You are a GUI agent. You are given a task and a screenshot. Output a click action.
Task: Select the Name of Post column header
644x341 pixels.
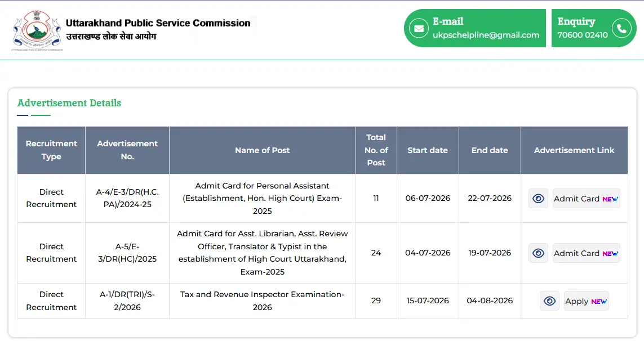click(x=263, y=150)
